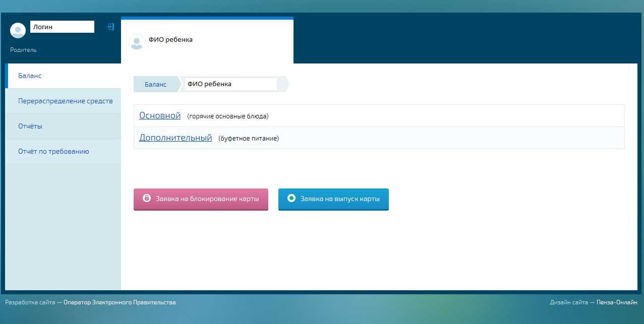The height and width of the screenshot is (324, 644).
Task: Open Отчёт по требованию in the sidebar
Action: coord(53,151)
